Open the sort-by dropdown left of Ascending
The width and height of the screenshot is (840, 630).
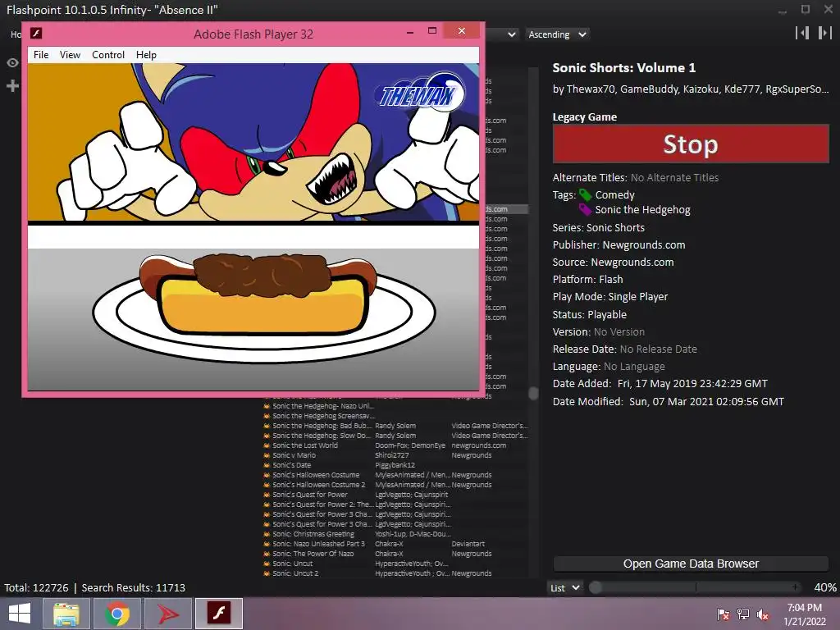(503, 34)
